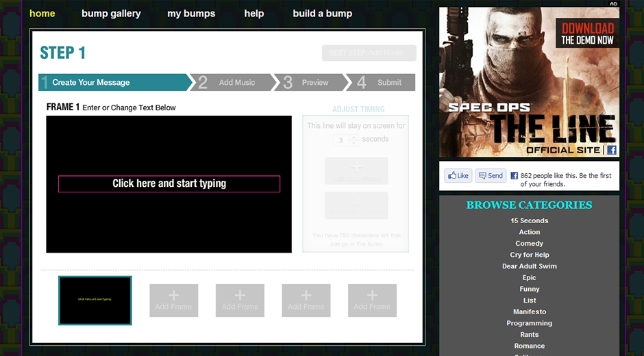
Task: Click the third Add Frame plus tile
Action: pos(306,301)
